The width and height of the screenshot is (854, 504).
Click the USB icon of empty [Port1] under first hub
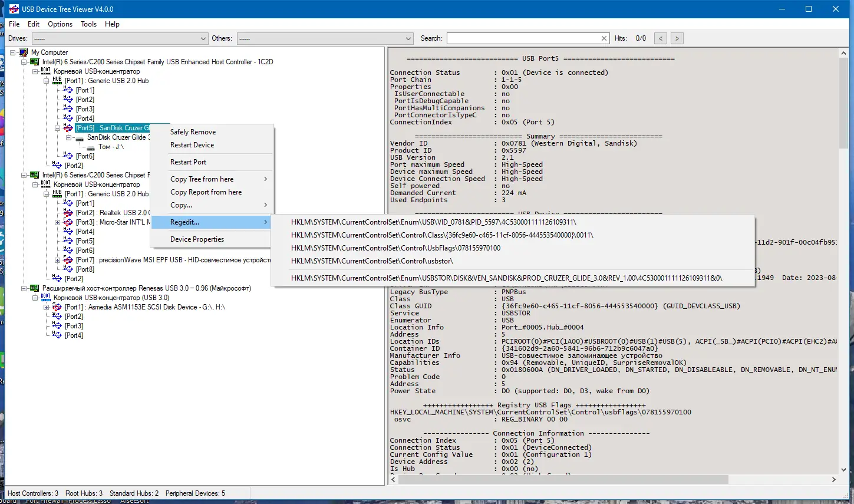point(68,90)
